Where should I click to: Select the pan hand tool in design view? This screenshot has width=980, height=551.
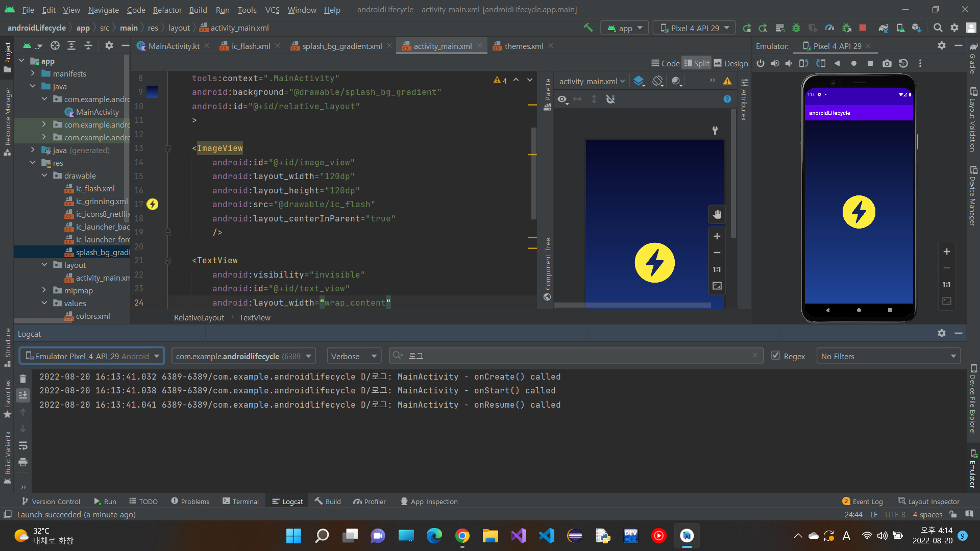pos(717,214)
